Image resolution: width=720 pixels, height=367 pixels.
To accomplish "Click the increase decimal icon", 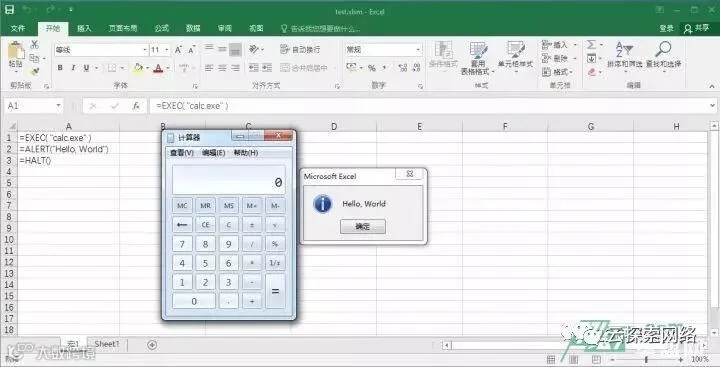I will point(403,68).
